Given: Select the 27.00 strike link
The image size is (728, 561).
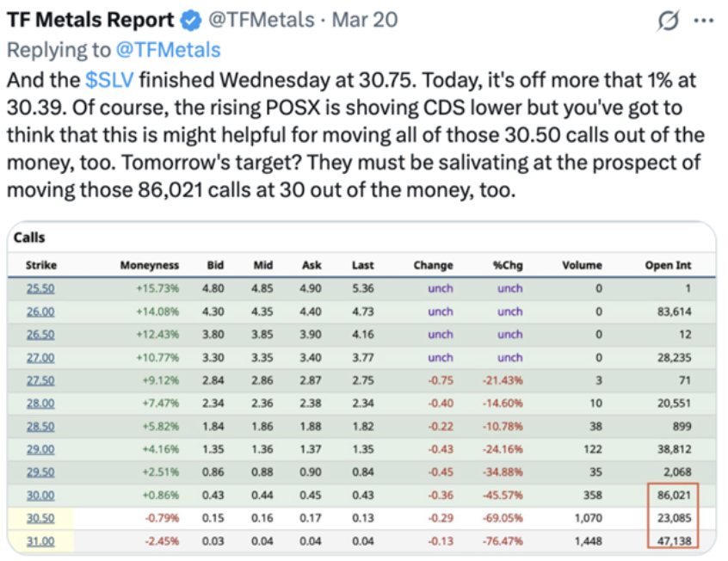Looking at the screenshot, I should (40, 357).
